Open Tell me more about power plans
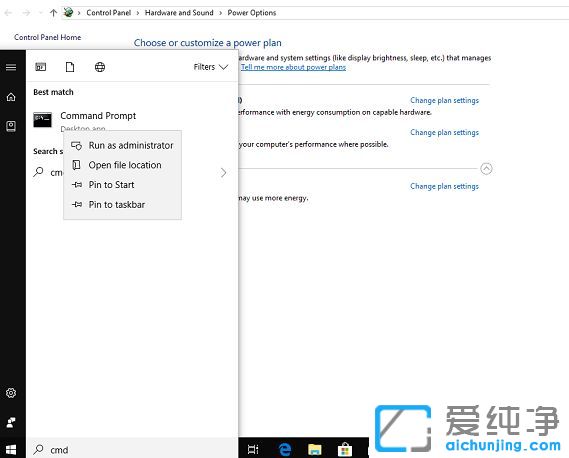The image size is (569, 458). tap(293, 67)
